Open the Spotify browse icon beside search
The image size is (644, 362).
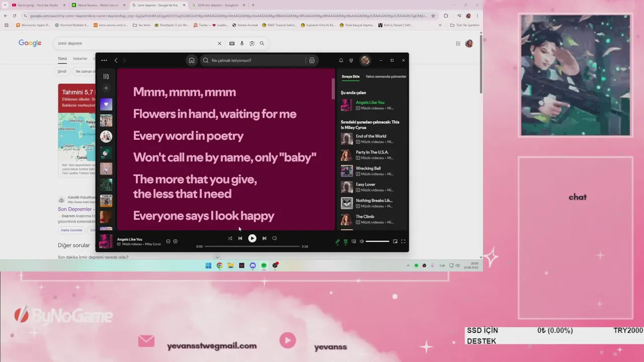click(312, 60)
